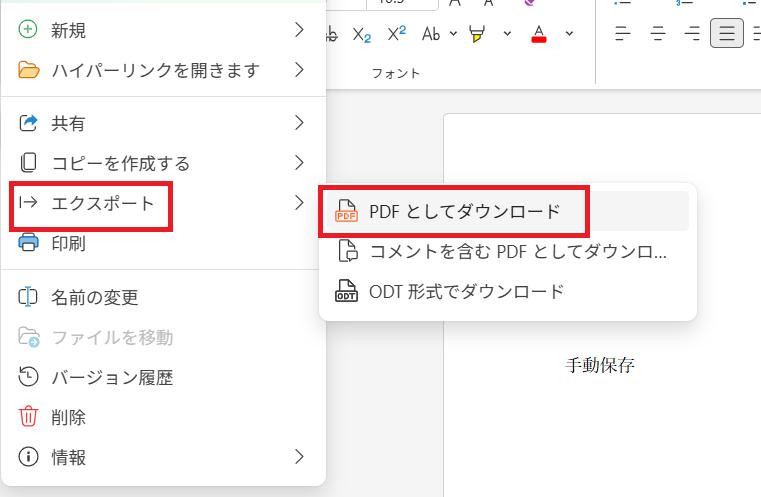Image resolution: width=761 pixels, height=497 pixels.
Task: Click the rename cursor icon
Action: [x=28, y=297]
